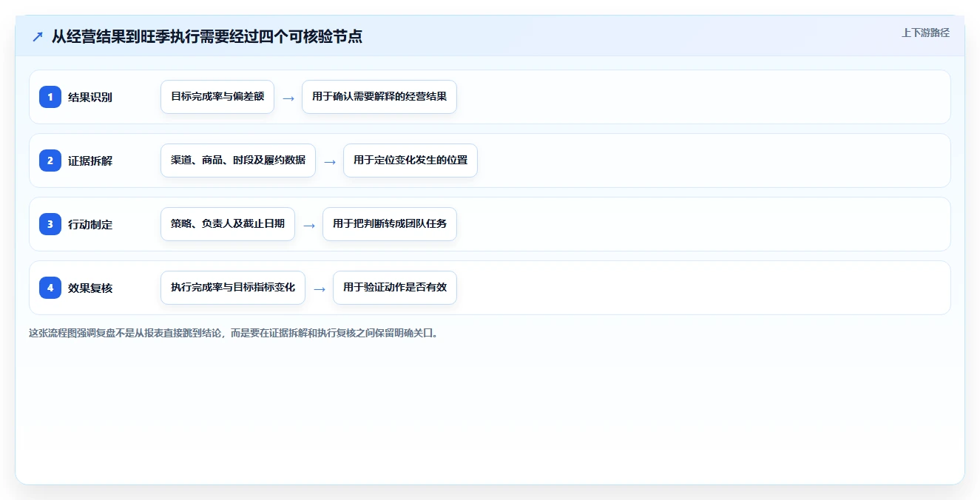Click the title 从经营结果到旺季执行需要经过四个可核验节点
The image size is (980, 500).
[207, 36]
